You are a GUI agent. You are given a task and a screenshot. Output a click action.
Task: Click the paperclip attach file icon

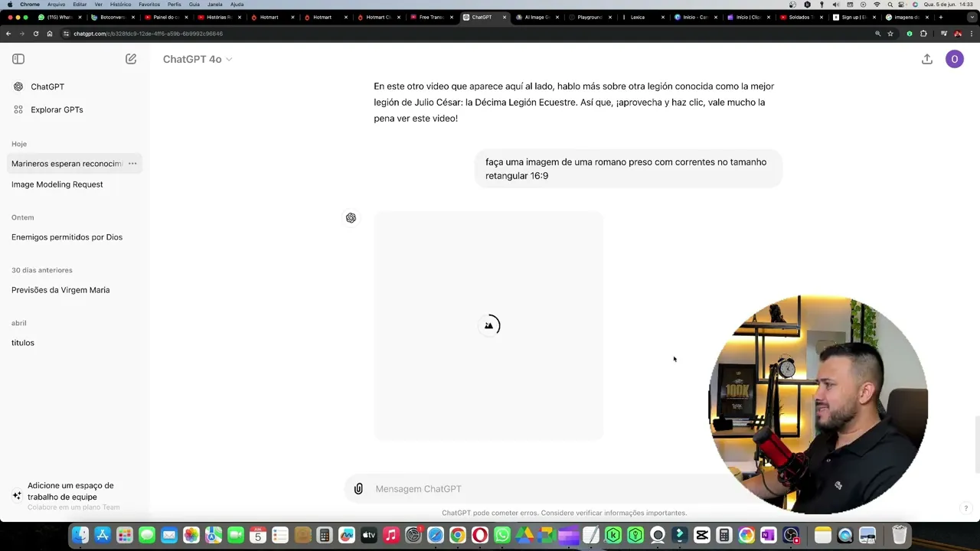tap(358, 488)
